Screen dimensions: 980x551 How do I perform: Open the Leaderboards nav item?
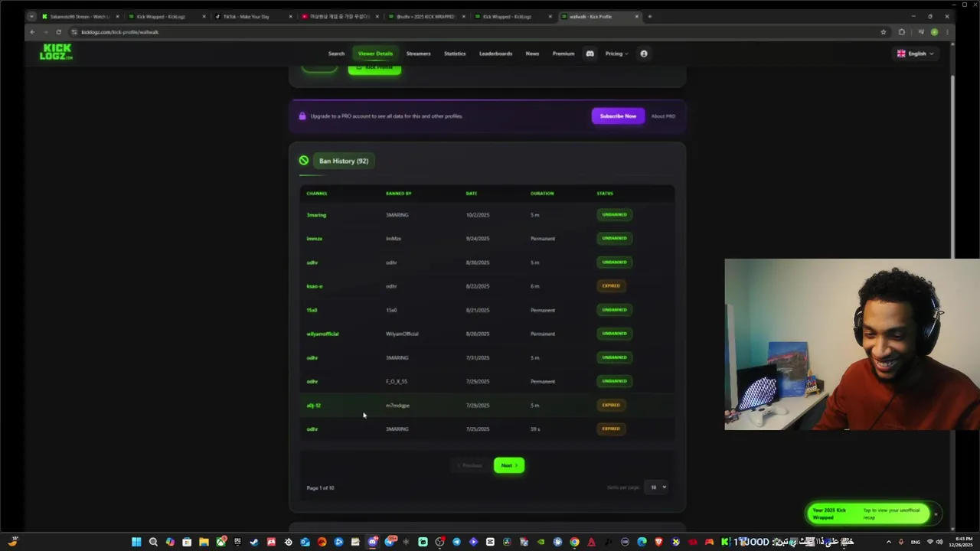(495, 54)
